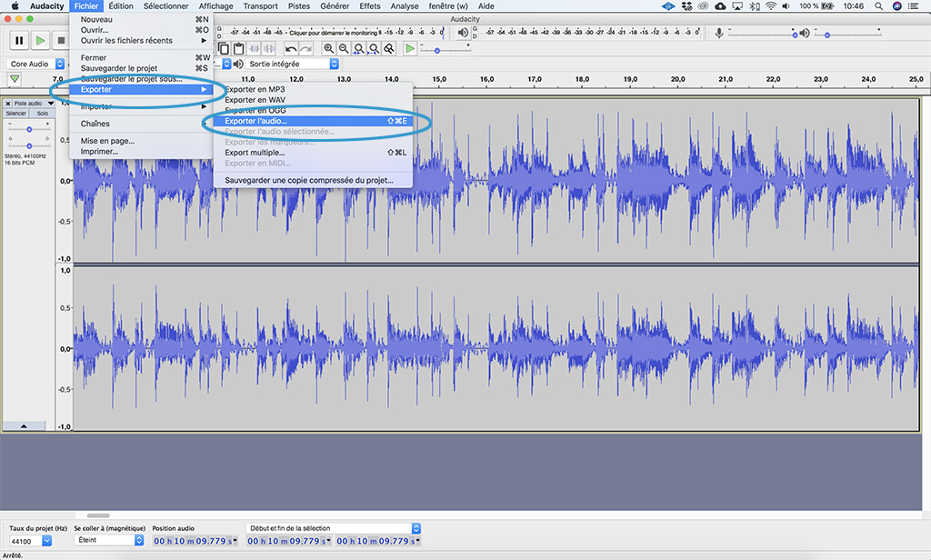
Task: Open macOS Spotlight search icon
Action: [x=878, y=6]
